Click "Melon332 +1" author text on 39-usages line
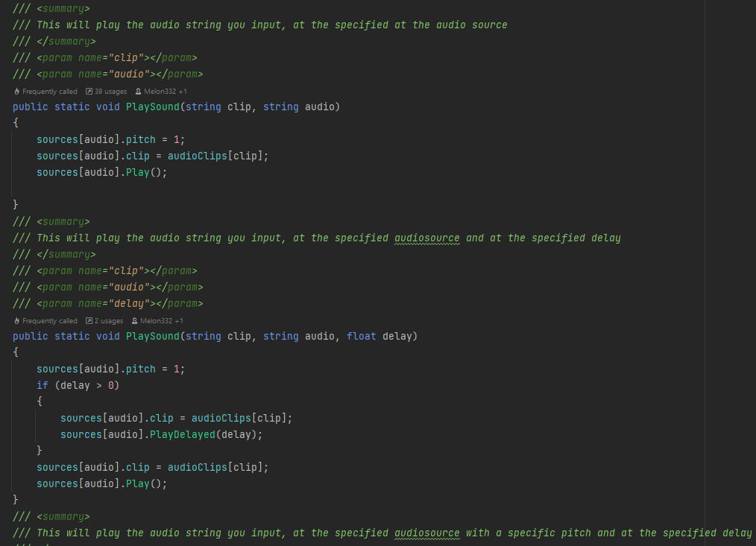 166,92
